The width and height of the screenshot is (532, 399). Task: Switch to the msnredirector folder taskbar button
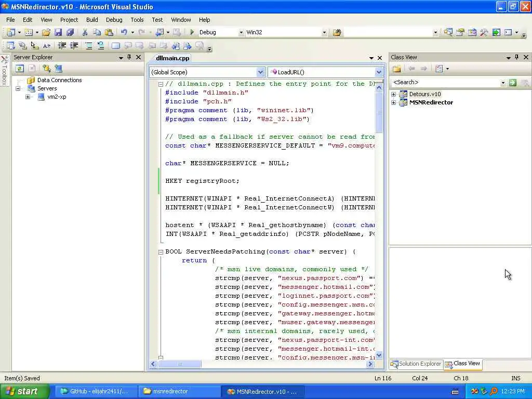[x=179, y=392]
